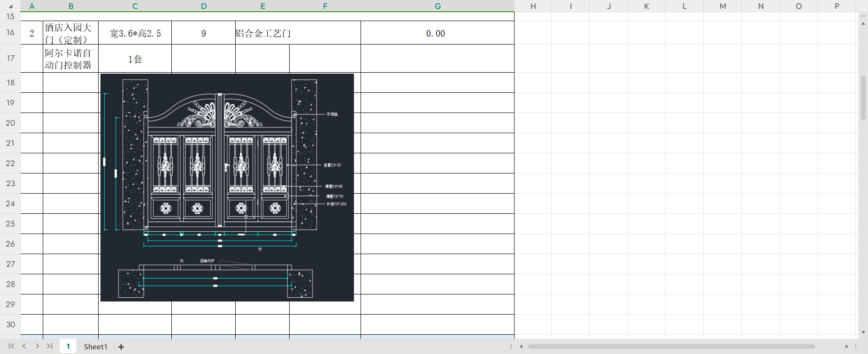Select the gate CAD drawing image
Screen dimensions: 868x354
pos(227,188)
